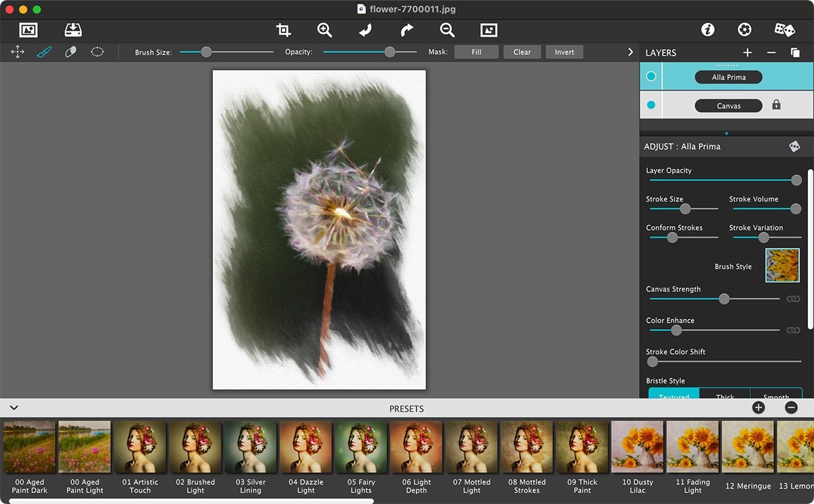Viewport: 814px width, 504px height.
Task: Expand more brush toolbar options
Action: coord(629,51)
